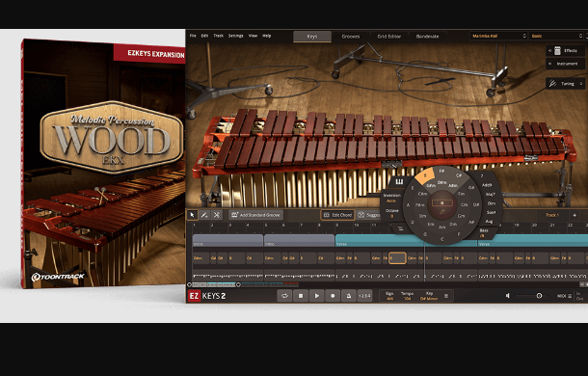Click the list icon below chord wheel

pyautogui.click(x=400, y=228)
